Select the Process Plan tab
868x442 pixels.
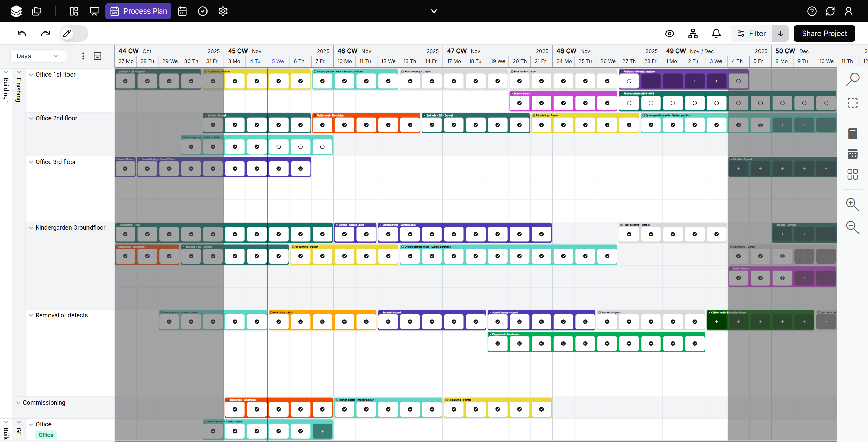point(138,11)
